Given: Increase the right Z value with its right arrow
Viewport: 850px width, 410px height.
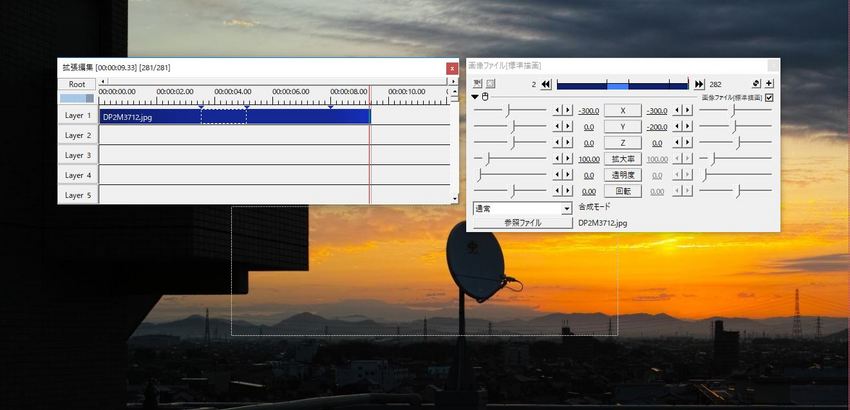Looking at the screenshot, I should pos(687,143).
